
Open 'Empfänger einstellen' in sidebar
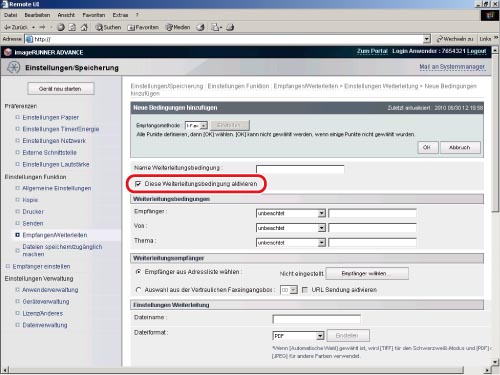pyautogui.click(x=41, y=266)
